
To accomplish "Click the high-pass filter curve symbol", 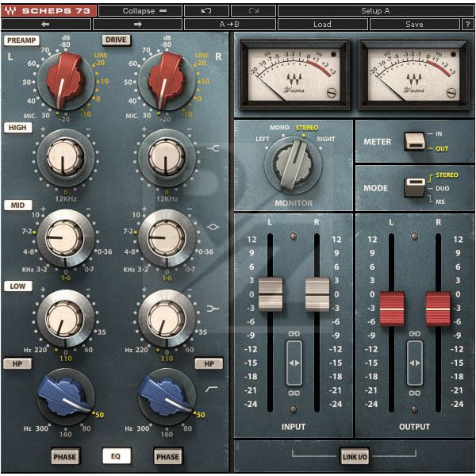I will pyautogui.click(x=212, y=389).
